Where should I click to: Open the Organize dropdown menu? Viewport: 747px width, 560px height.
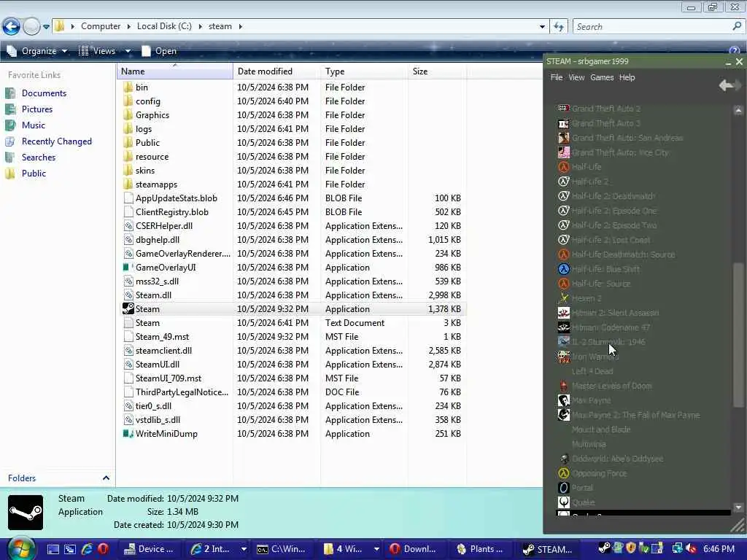(x=38, y=51)
